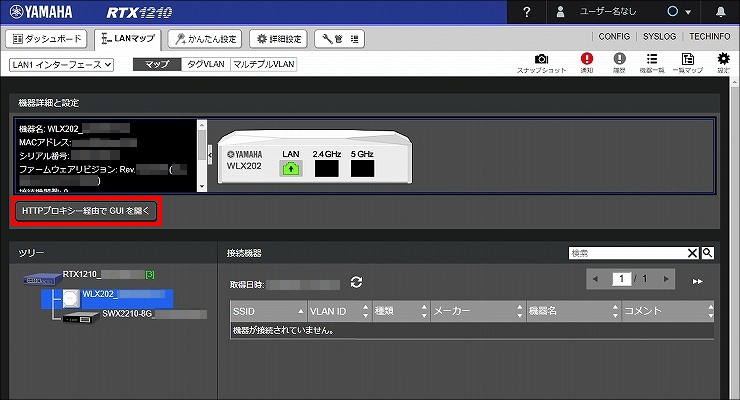
Task: Clear the search field with X
Action: [x=692, y=253]
